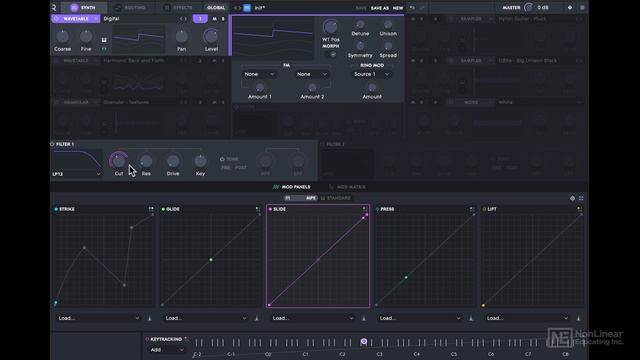Click the mod panels expand icon
The image size is (640, 360).
[581, 198]
